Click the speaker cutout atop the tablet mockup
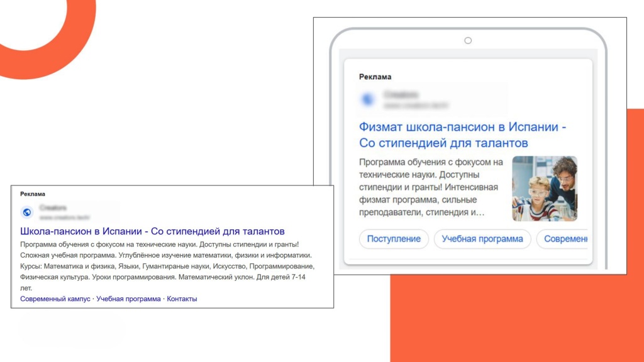The height and width of the screenshot is (362, 644). click(467, 40)
